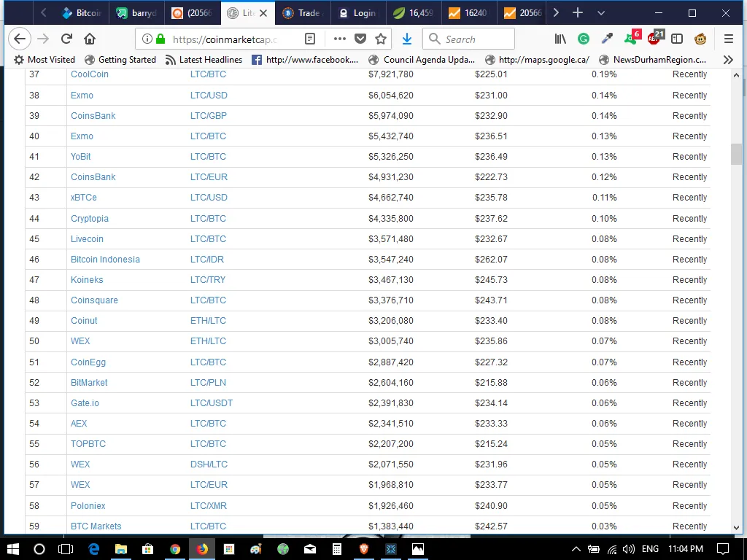The image size is (747, 560).
Task: Open Coinsquare exchange link
Action: 94,300
